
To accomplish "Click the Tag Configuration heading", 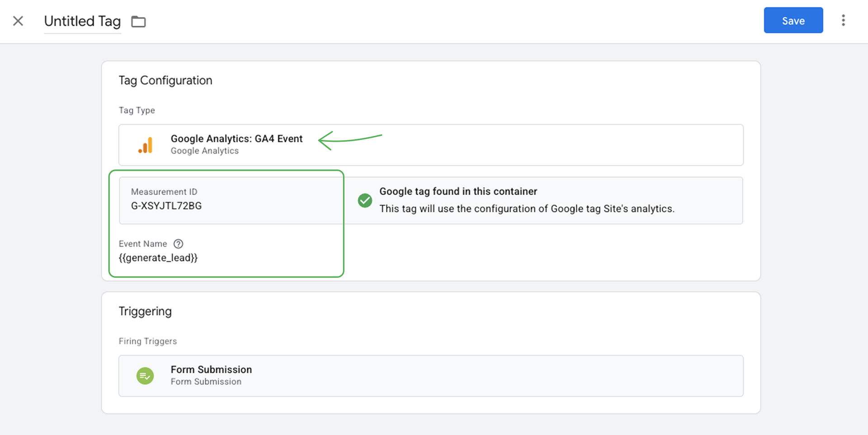I will point(165,80).
